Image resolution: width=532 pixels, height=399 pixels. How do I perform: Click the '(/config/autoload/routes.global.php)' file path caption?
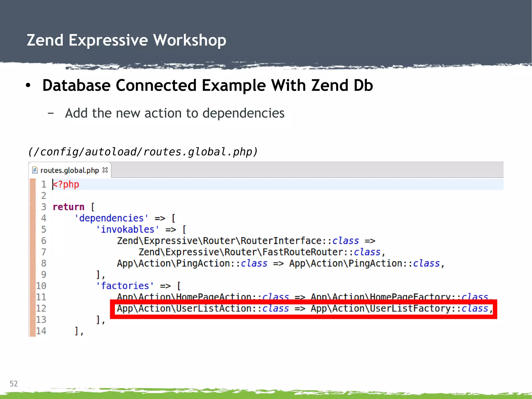click(x=143, y=152)
